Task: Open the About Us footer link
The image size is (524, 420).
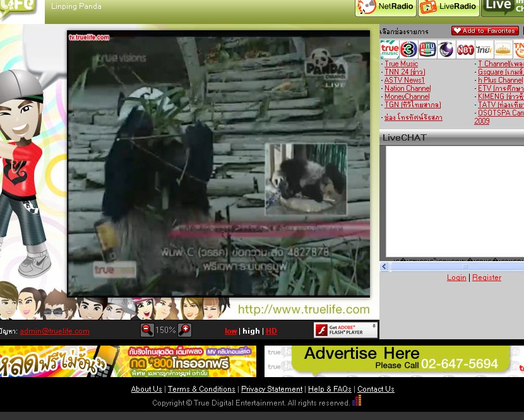Action: [146, 389]
